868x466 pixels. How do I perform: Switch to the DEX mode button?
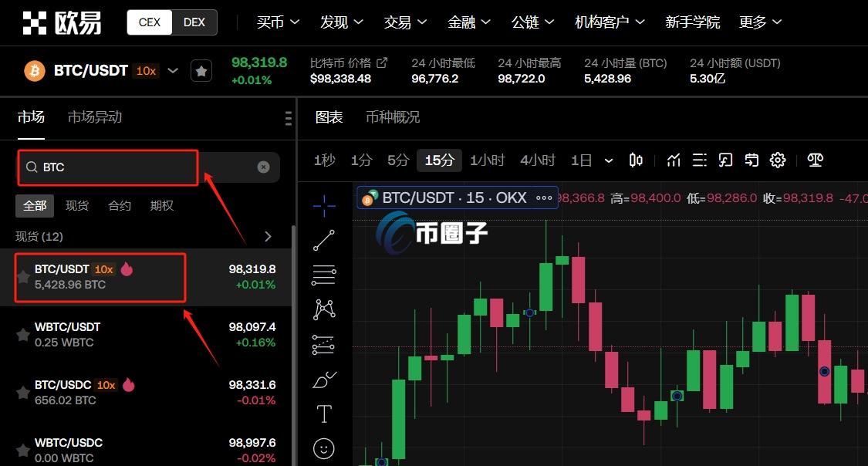pyautogui.click(x=194, y=22)
